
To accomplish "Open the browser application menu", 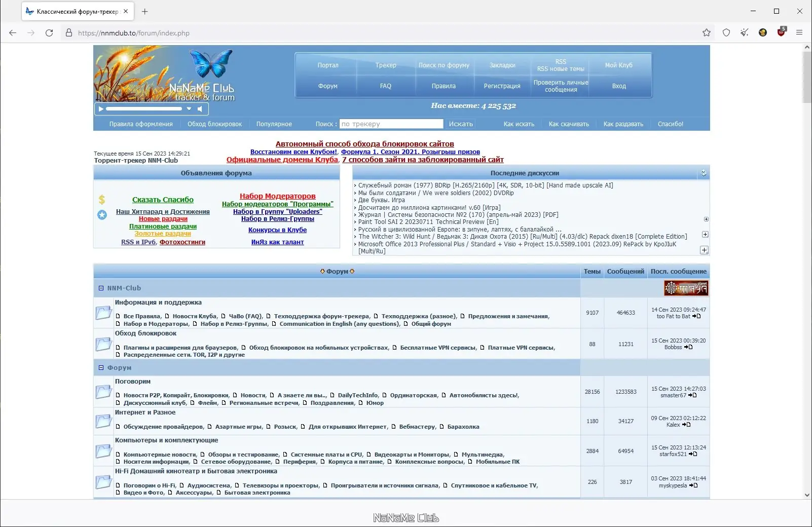I will point(799,33).
